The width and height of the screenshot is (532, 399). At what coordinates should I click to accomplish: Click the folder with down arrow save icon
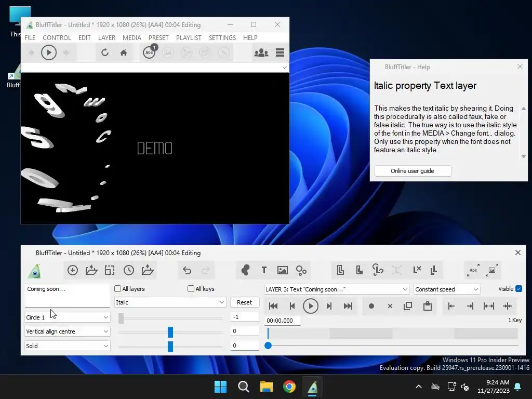(147, 270)
